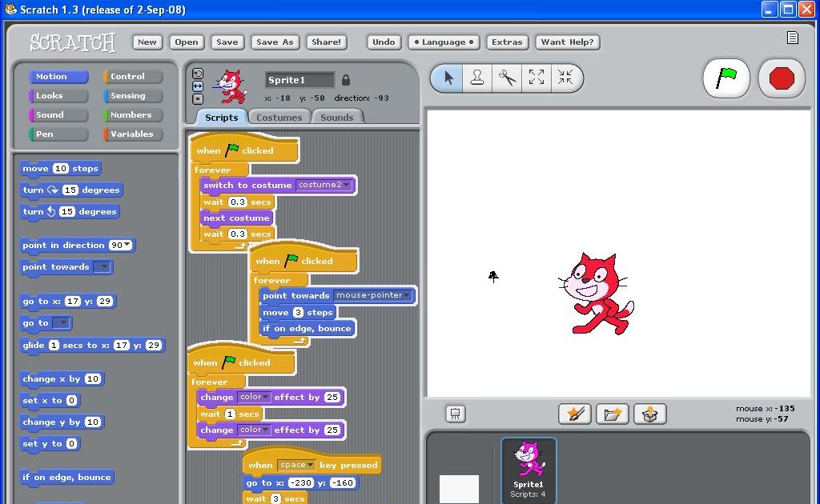Click the duplicate stamp tool
The height and width of the screenshot is (504, 820).
[x=478, y=78]
